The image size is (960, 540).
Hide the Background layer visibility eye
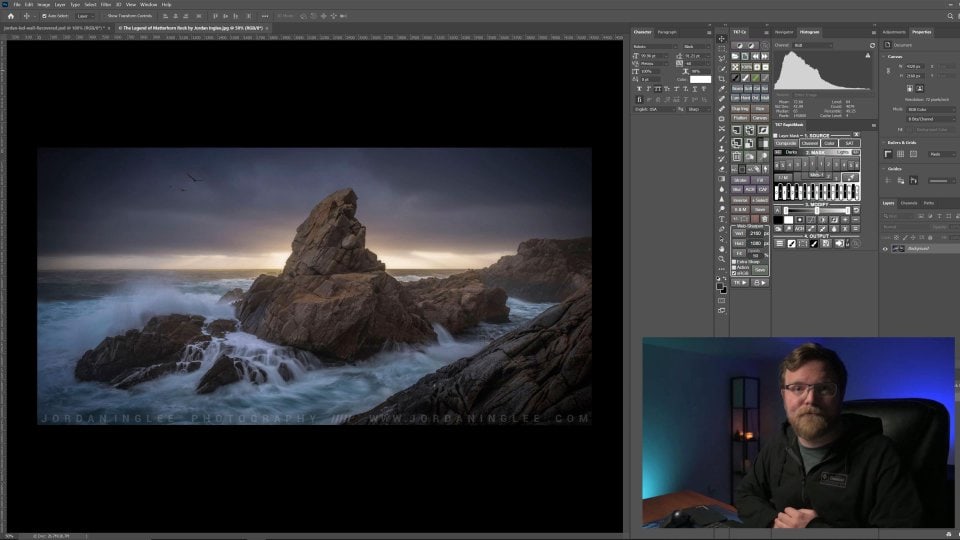tap(885, 249)
